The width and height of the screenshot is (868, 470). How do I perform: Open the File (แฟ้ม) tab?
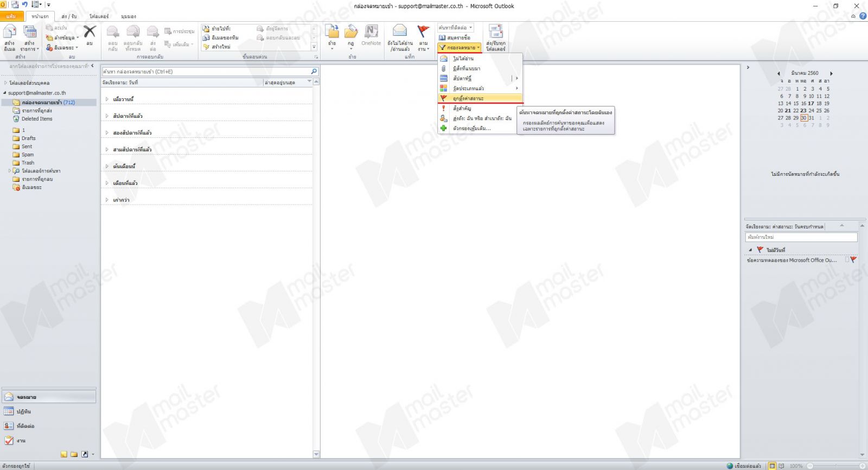(11, 16)
